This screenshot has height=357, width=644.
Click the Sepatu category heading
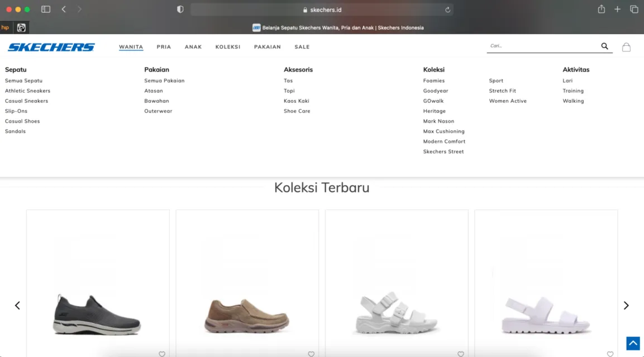[16, 70]
